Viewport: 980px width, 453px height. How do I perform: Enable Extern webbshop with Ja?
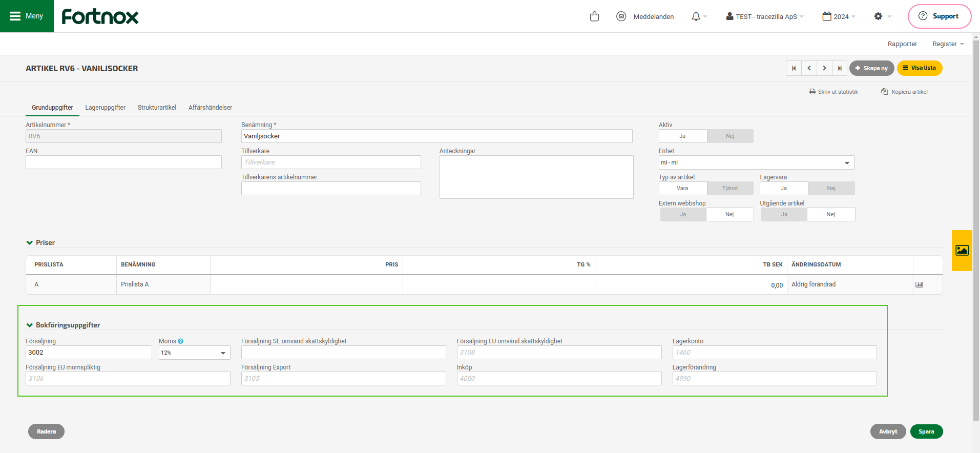click(x=683, y=215)
